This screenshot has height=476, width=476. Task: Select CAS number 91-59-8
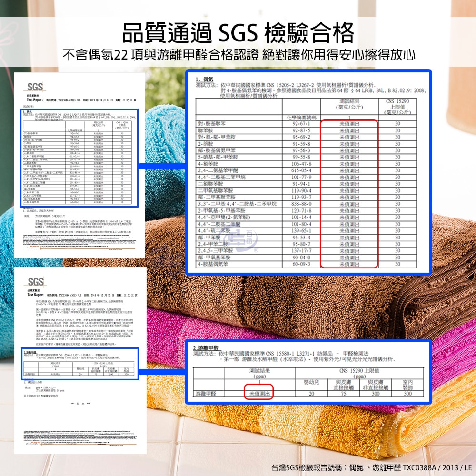[301, 144]
